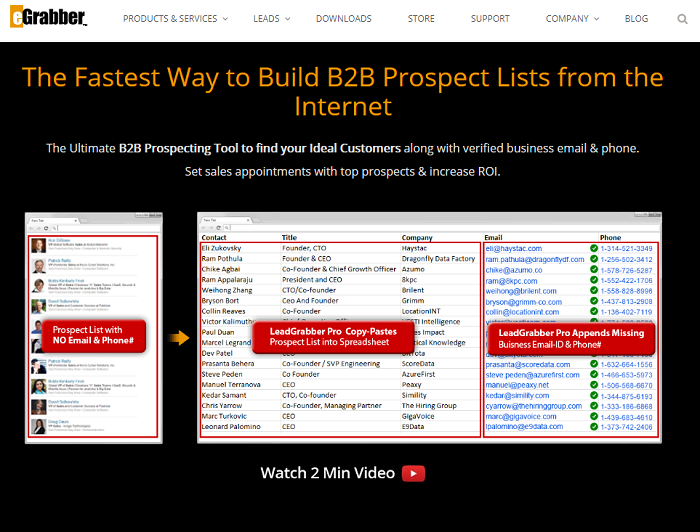Click email eli@haystac.com
Screen dimensions: 700x532
tap(514, 249)
